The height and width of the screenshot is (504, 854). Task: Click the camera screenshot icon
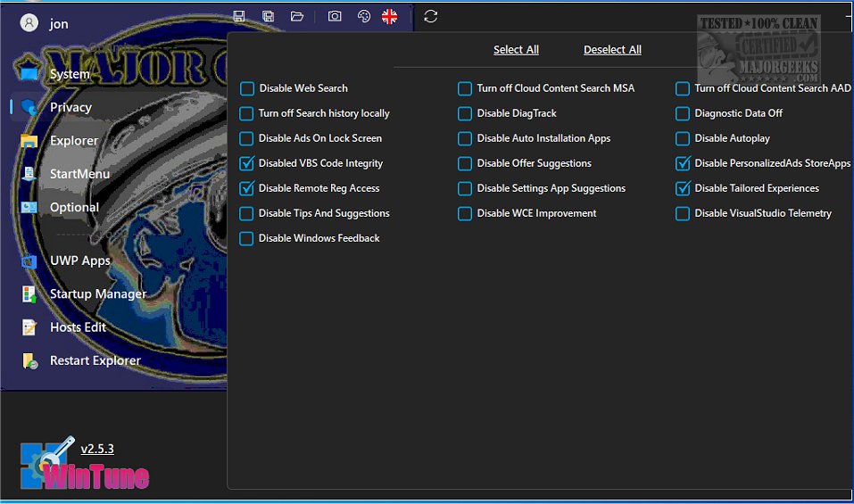(x=335, y=16)
